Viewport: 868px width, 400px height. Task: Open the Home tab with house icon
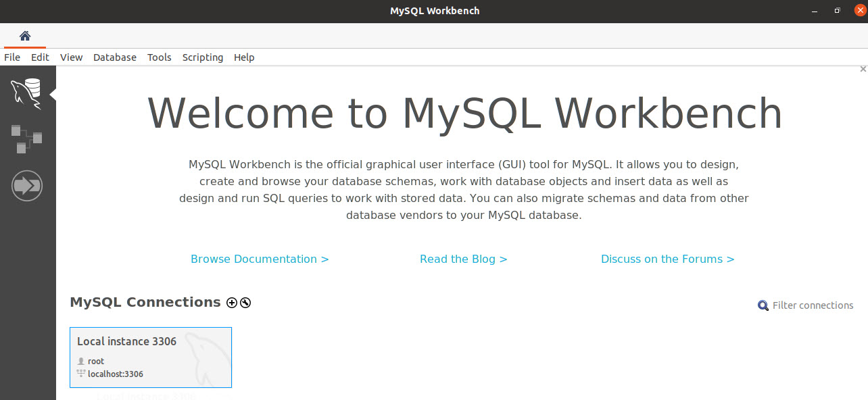(25, 36)
